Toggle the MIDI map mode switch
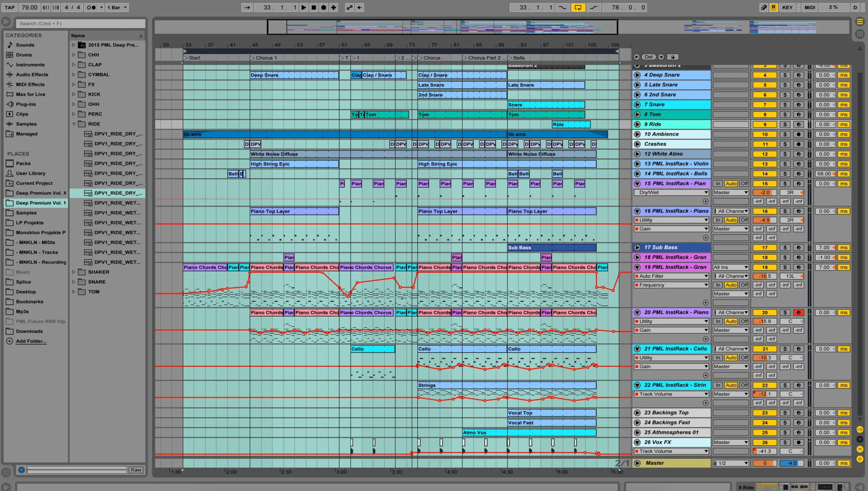 click(810, 7)
